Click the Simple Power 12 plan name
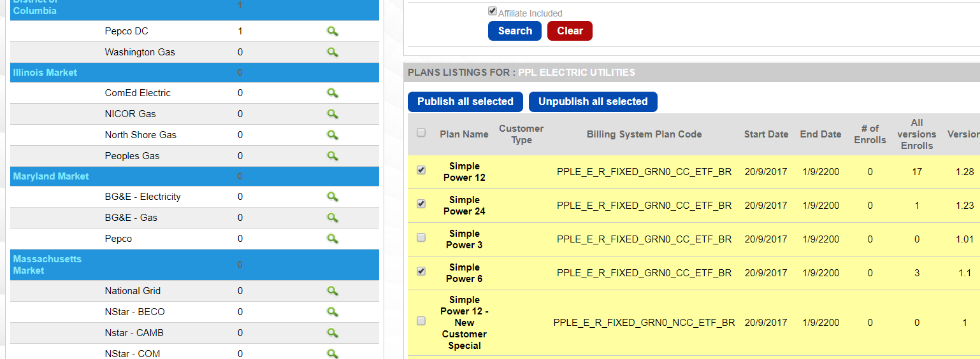The width and height of the screenshot is (980, 359). coord(465,172)
